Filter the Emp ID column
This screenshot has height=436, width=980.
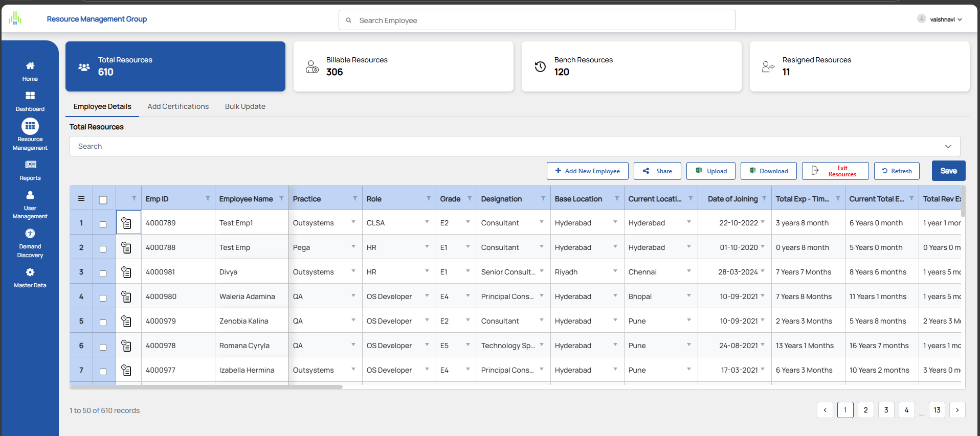(208, 198)
